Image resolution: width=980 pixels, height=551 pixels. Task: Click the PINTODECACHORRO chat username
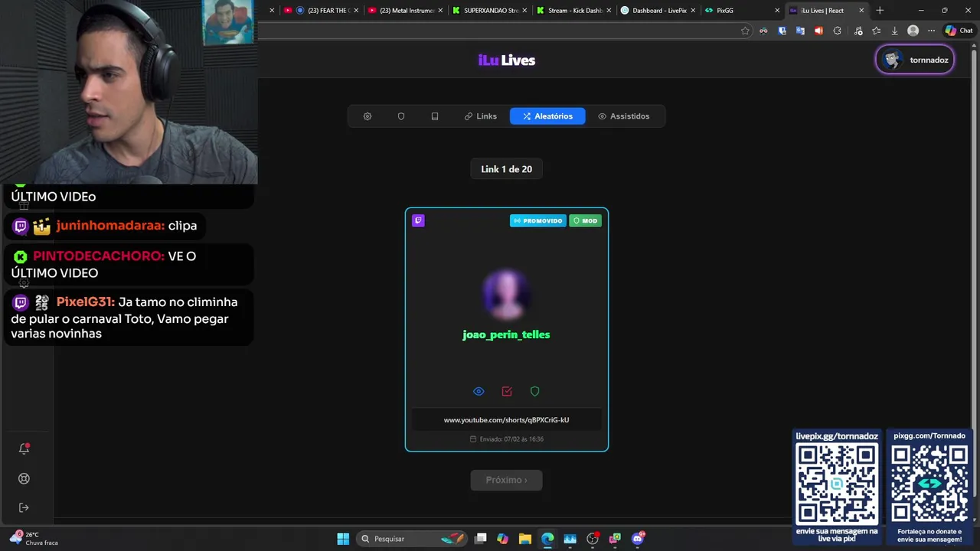(99, 256)
